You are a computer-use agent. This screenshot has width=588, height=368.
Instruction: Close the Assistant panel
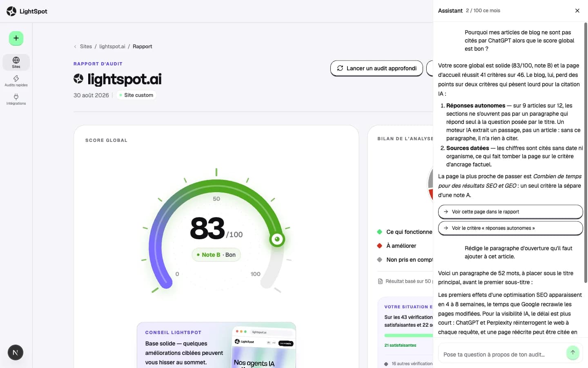(577, 11)
